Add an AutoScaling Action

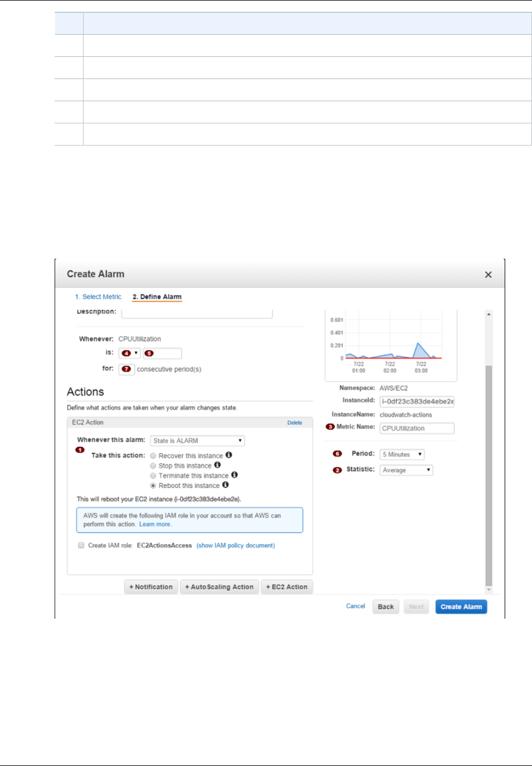[219, 587]
